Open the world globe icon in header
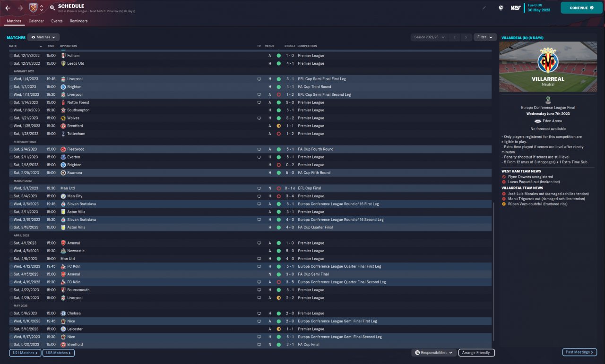 [x=501, y=8]
